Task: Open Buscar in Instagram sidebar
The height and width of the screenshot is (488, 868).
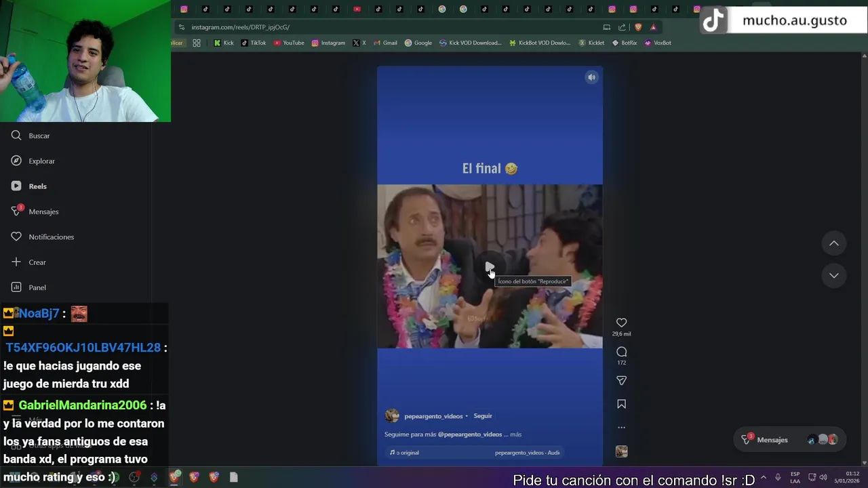Action: click(31, 136)
